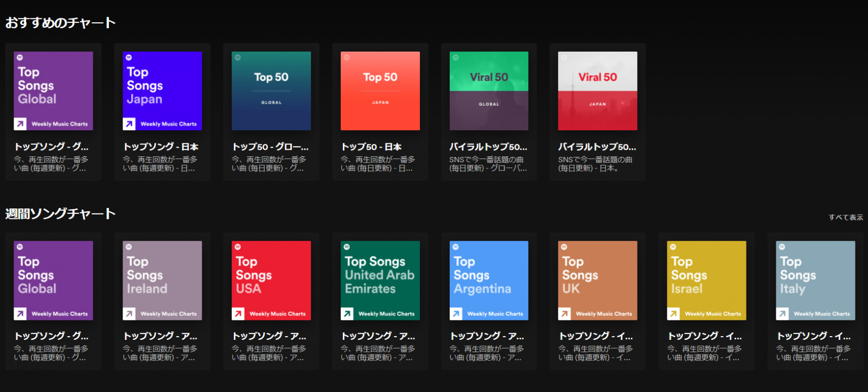868x392 pixels.
Task: Click Spotify logo on Top Songs Israel cover
Action: point(673,246)
